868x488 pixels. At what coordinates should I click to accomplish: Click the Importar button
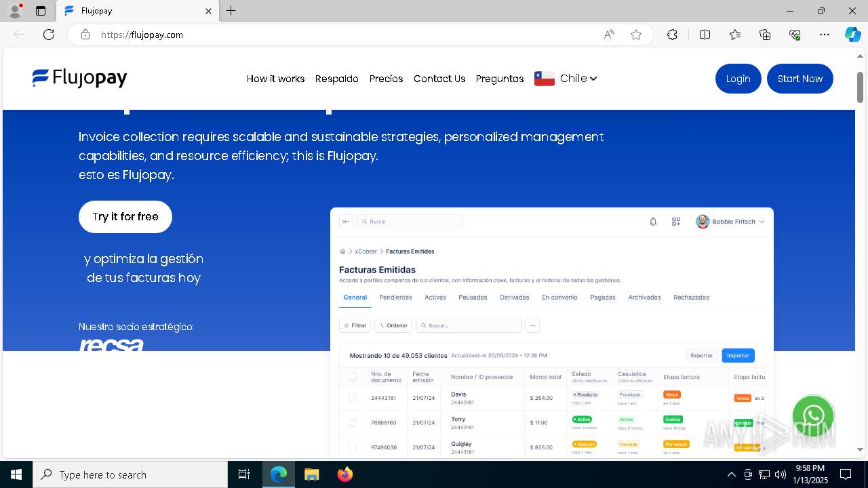click(738, 355)
